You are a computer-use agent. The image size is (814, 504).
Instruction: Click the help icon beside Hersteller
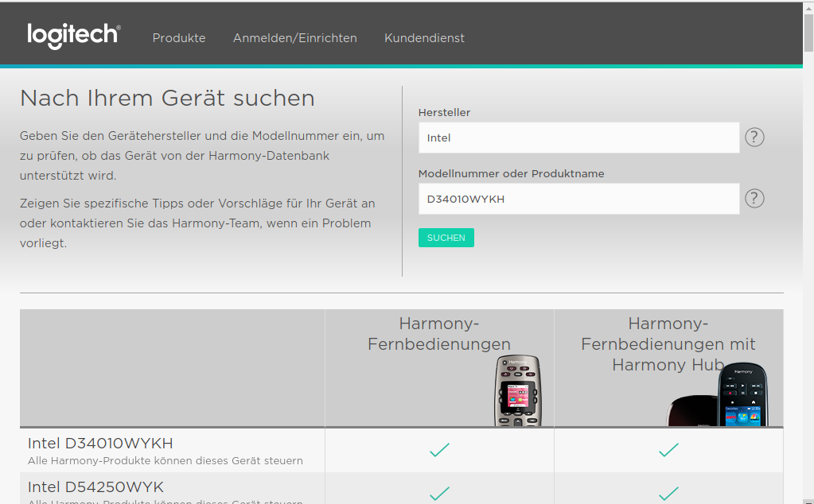click(754, 138)
